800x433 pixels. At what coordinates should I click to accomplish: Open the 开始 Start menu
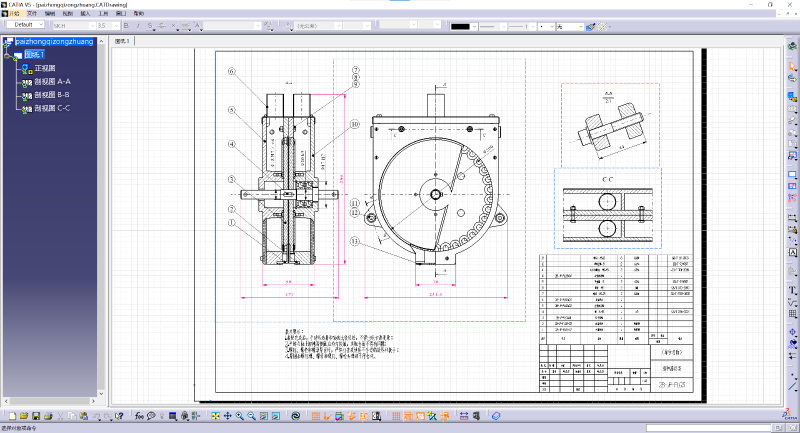[x=13, y=14]
